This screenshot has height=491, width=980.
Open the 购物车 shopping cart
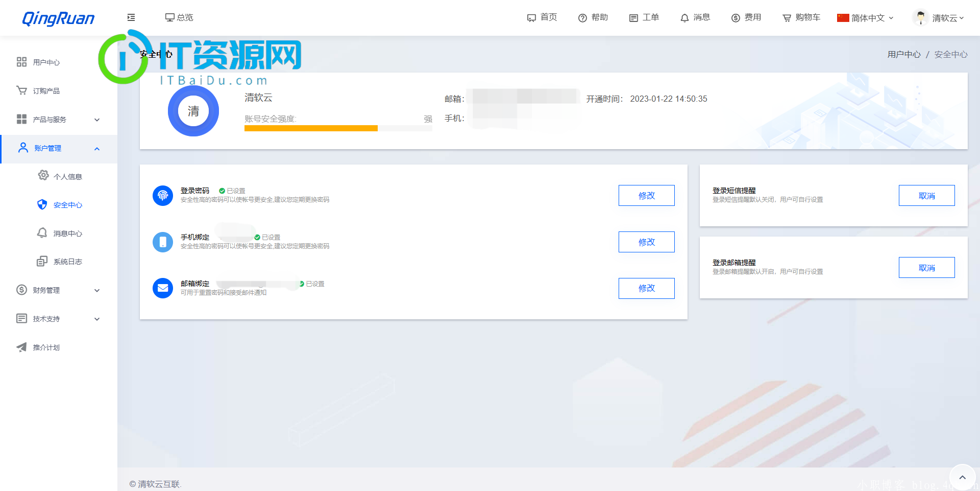[x=801, y=17]
